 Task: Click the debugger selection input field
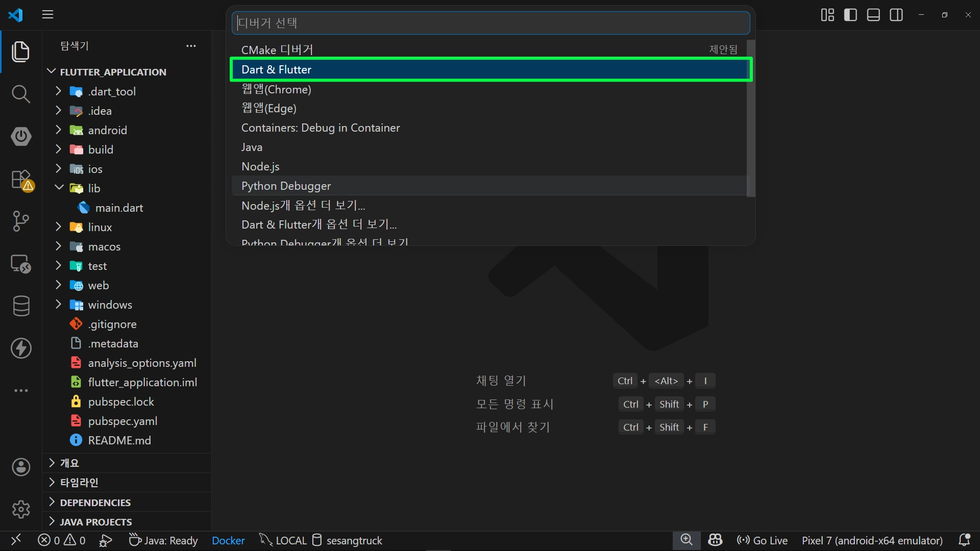click(x=490, y=23)
